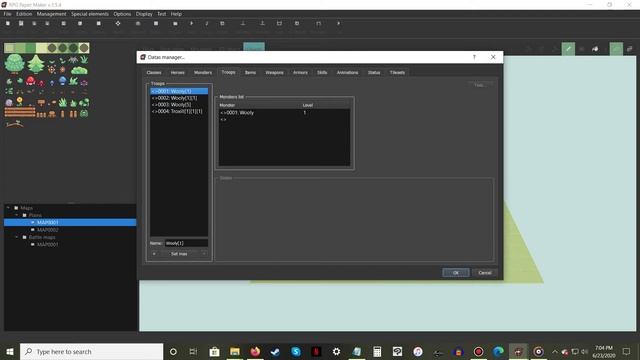
Task: Click the New project toolbar icon
Action: coord(8,24)
